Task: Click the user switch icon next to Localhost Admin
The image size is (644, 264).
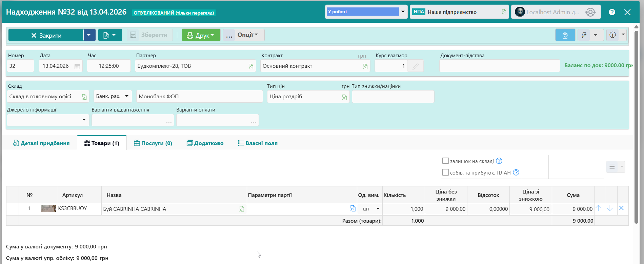Action: click(590, 12)
